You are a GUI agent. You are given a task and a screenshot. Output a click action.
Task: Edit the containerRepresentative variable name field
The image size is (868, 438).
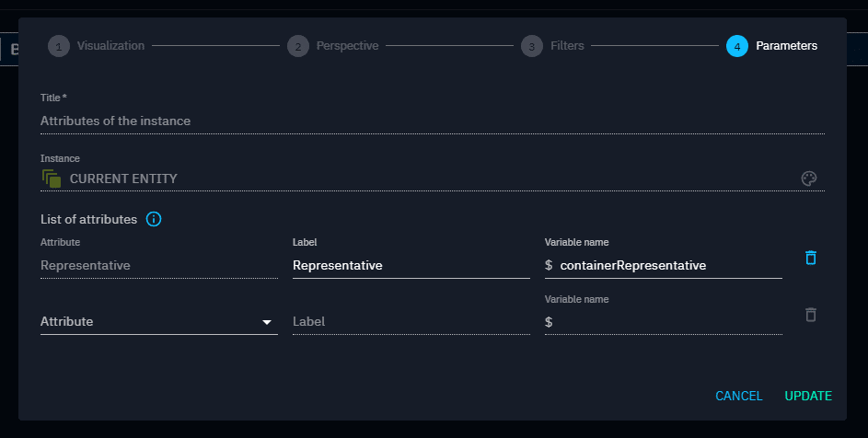tap(663, 266)
